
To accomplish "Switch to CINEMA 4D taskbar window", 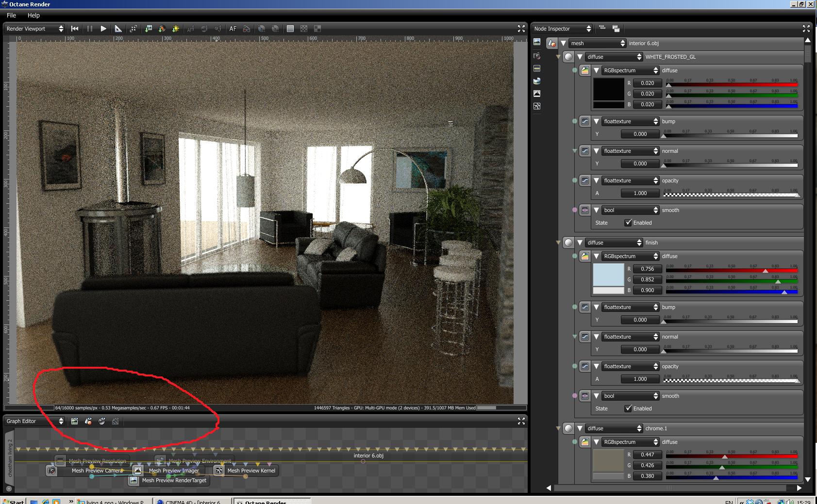I will pos(193,502).
